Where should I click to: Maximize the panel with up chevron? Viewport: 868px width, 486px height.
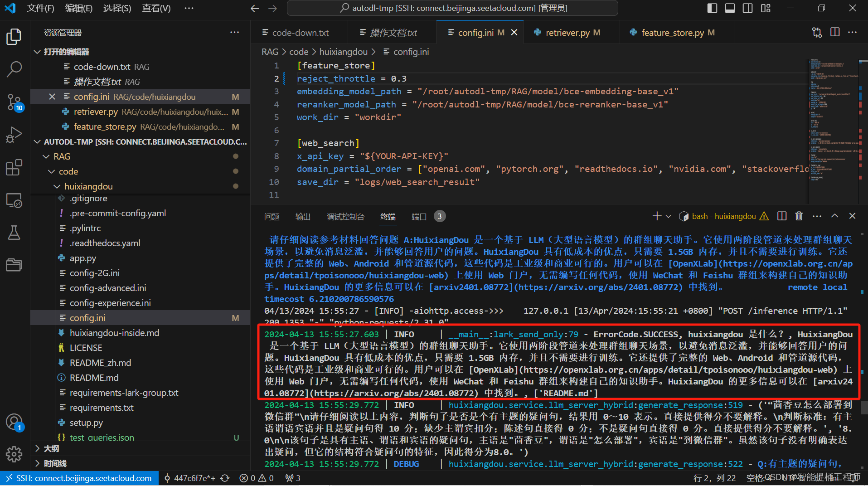coord(834,216)
